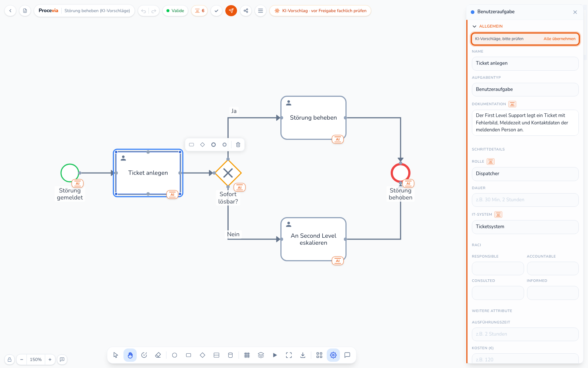Screen dimensions: 588x368
Task: Select the eraser tool
Action: pyautogui.click(x=158, y=355)
